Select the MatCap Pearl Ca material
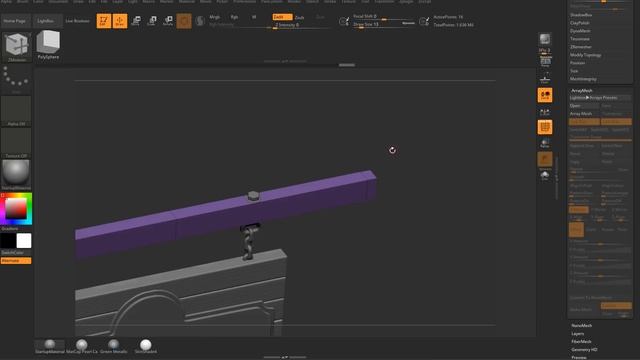 coord(82,346)
